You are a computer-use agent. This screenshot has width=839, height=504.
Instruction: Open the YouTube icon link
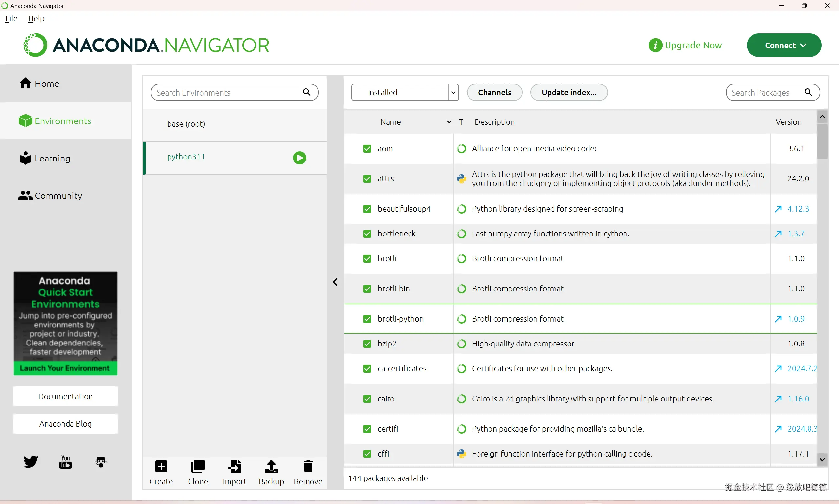coord(65,462)
